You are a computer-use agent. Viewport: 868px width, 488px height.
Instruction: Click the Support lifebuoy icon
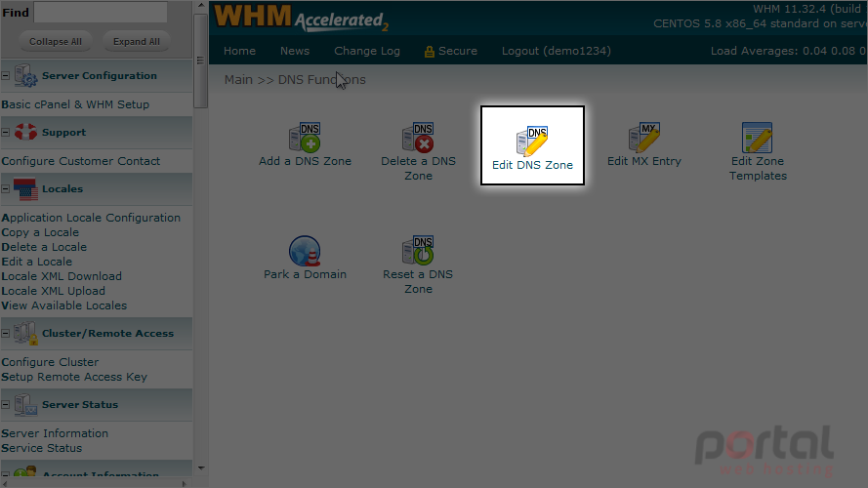[x=25, y=132]
